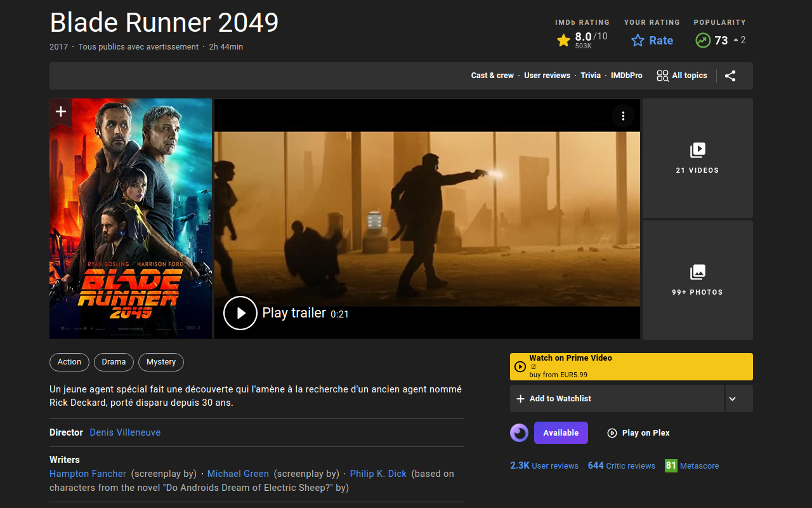Click the share icon in the topic bar
The width and height of the screenshot is (812, 508).
[730, 76]
